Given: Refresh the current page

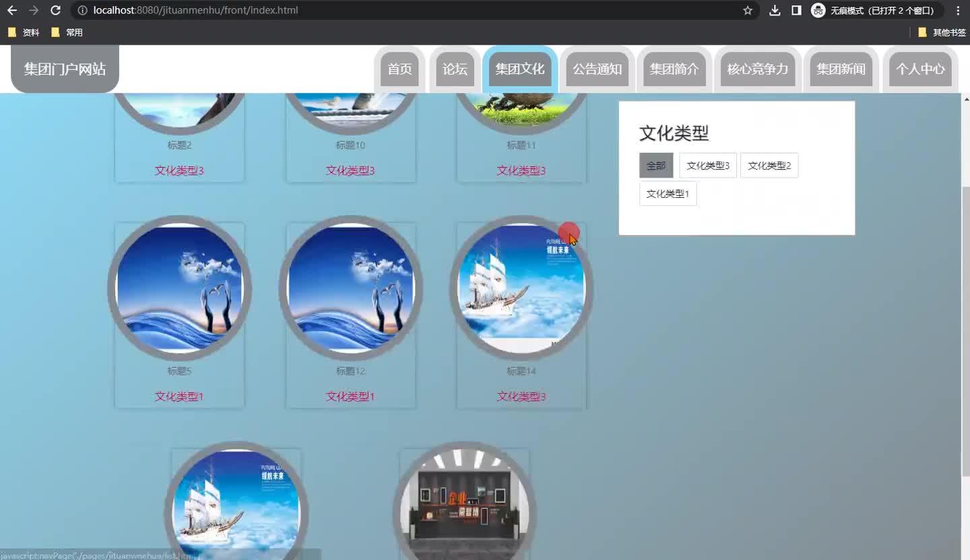Looking at the screenshot, I should (56, 10).
